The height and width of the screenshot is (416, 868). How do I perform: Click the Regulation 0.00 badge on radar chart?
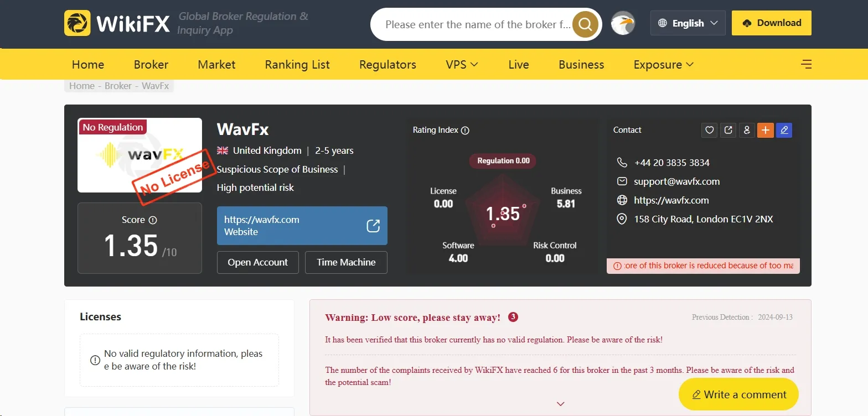point(503,161)
